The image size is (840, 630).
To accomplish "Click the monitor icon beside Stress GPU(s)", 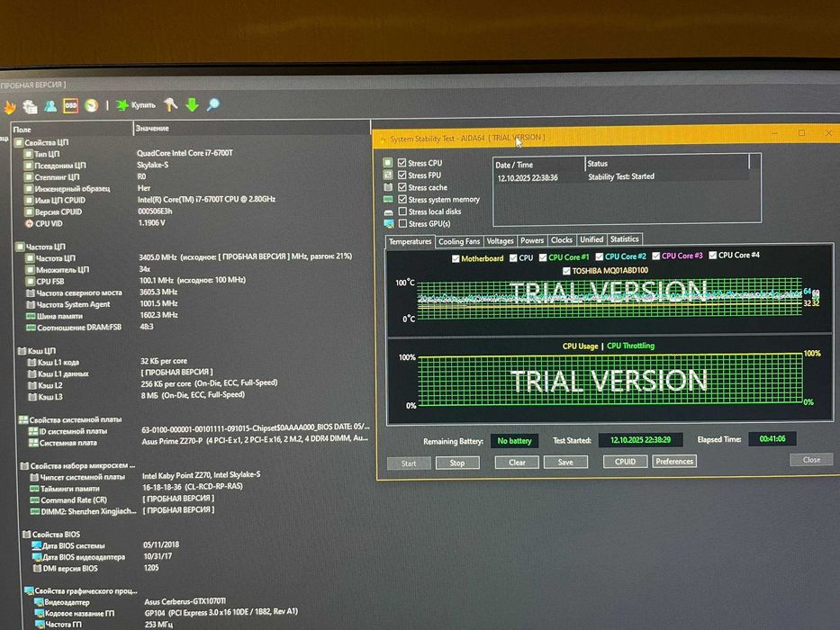I will coord(388,224).
